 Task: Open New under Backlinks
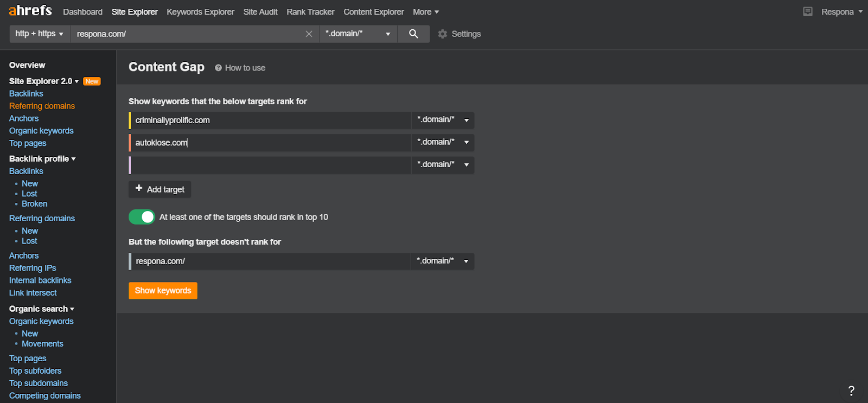[x=30, y=183]
